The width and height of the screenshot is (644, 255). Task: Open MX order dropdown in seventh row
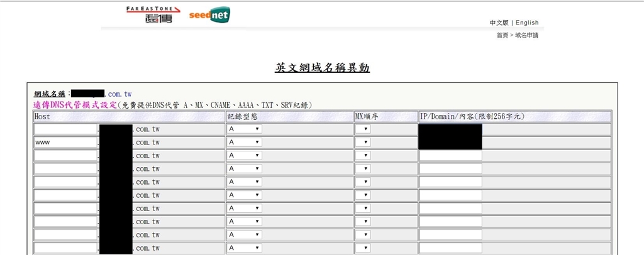(363, 209)
